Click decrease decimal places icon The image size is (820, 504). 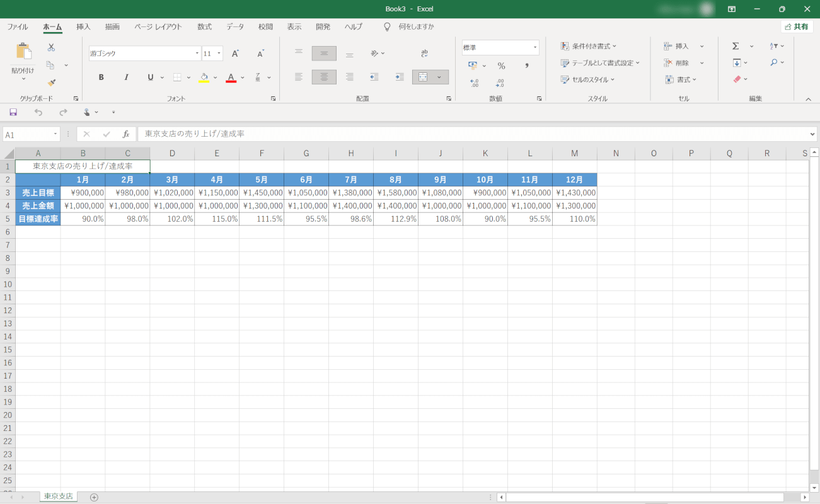[500, 83]
